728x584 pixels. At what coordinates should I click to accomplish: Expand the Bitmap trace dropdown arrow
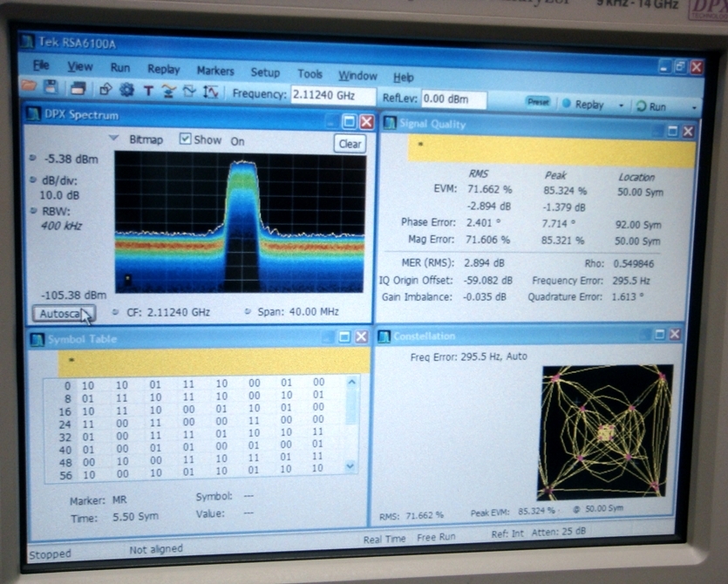pyautogui.click(x=113, y=139)
